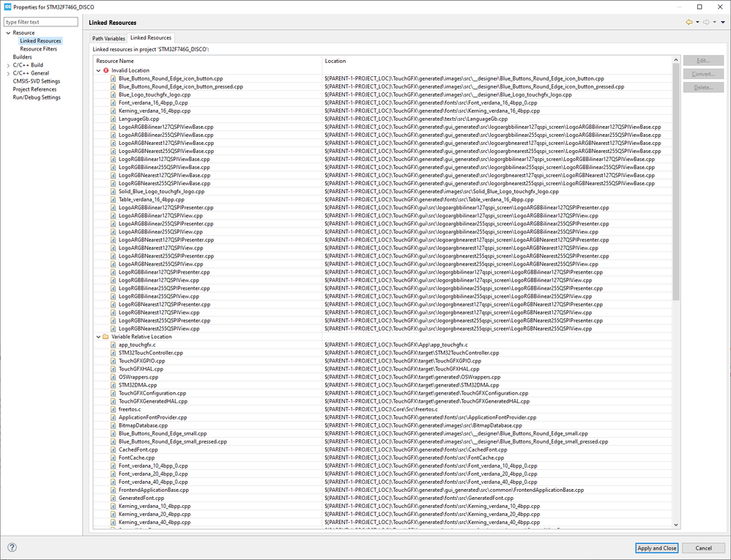This screenshot has height=560, width=731.
Task: Expand the C/C++ Build node
Action: (8, 65)
